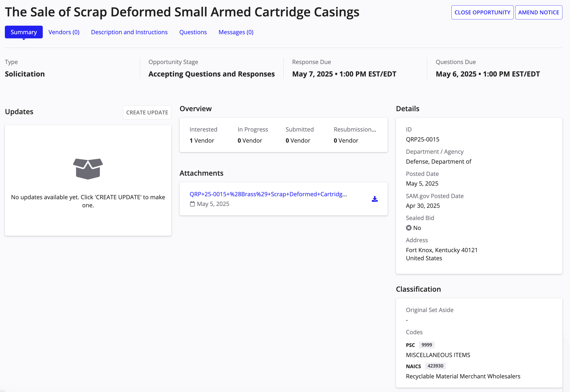Click 'Recyclable Material Merchant Wholesalers' text
The height and width of the screenshot is (392, 570).
tap(463, 376)
